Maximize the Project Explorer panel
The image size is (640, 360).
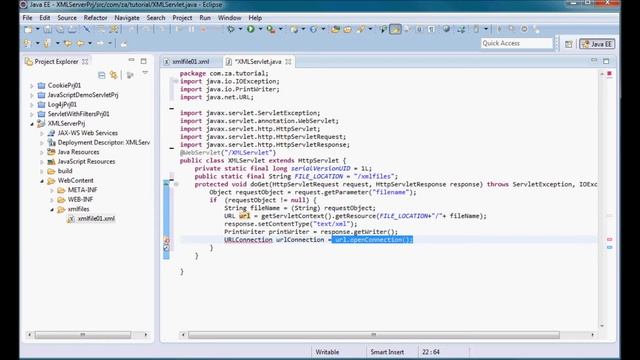[143, 61]
